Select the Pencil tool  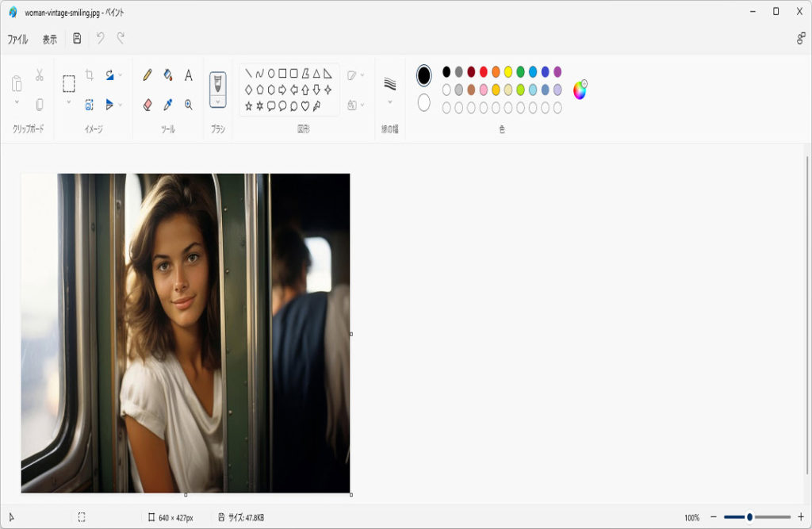pos(147,75)
